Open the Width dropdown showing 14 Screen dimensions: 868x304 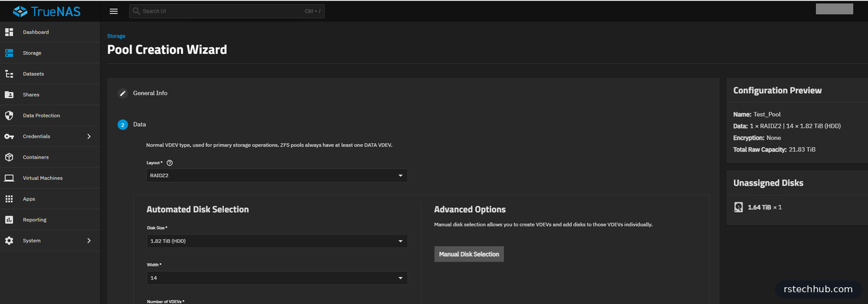pos(277,278)
